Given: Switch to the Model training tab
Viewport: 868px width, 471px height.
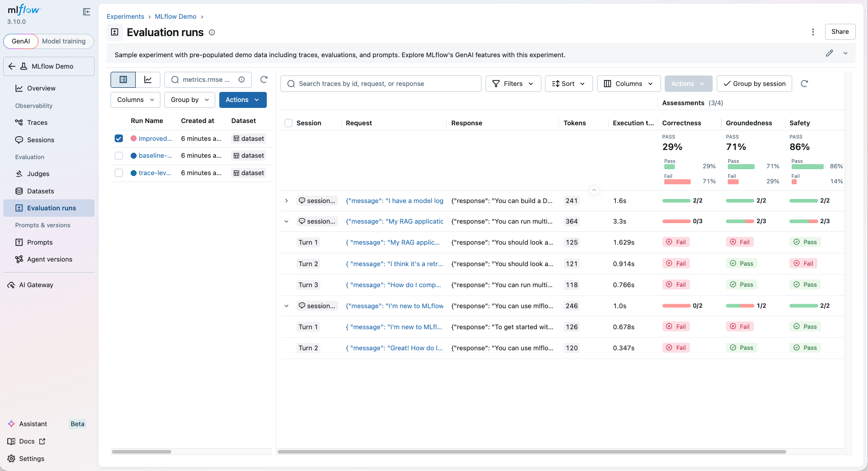Looking at the screenshot, I should [64, 41].
